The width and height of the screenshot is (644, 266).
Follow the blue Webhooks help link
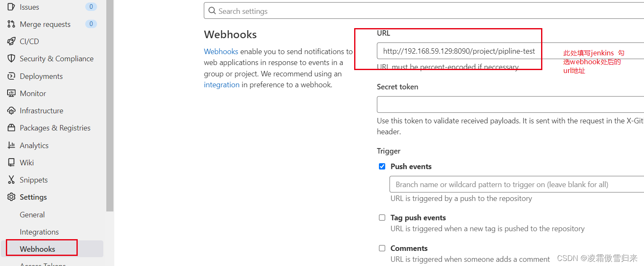pos(221,52)
